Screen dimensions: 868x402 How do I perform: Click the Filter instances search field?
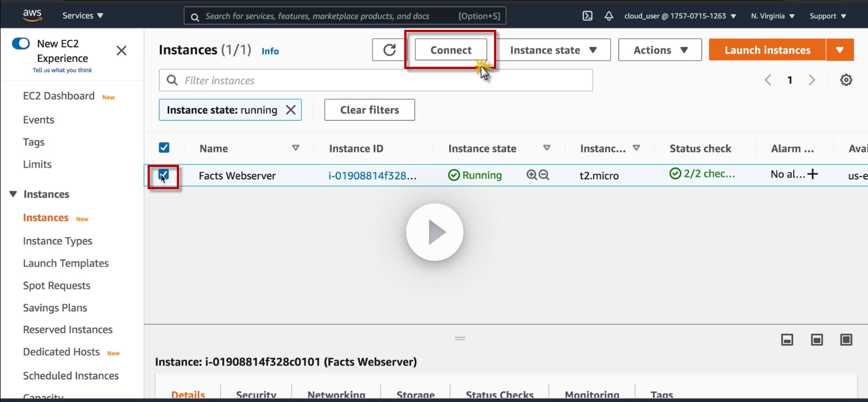click(376, 81)
